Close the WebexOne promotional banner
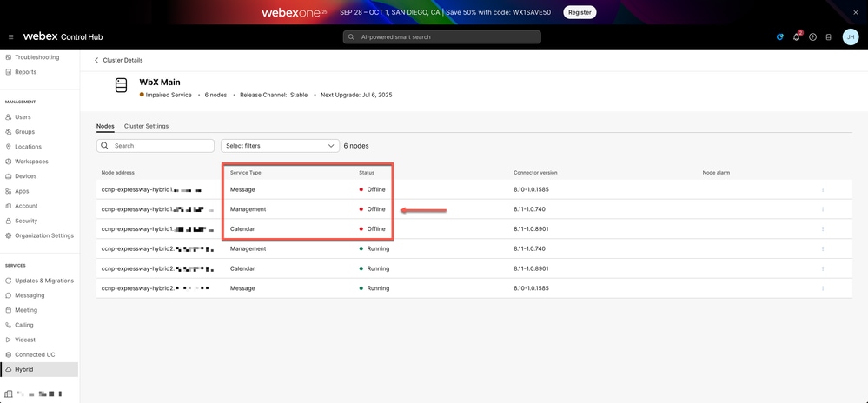The height and width of the screenshot is (403, 868). [856, 12]
